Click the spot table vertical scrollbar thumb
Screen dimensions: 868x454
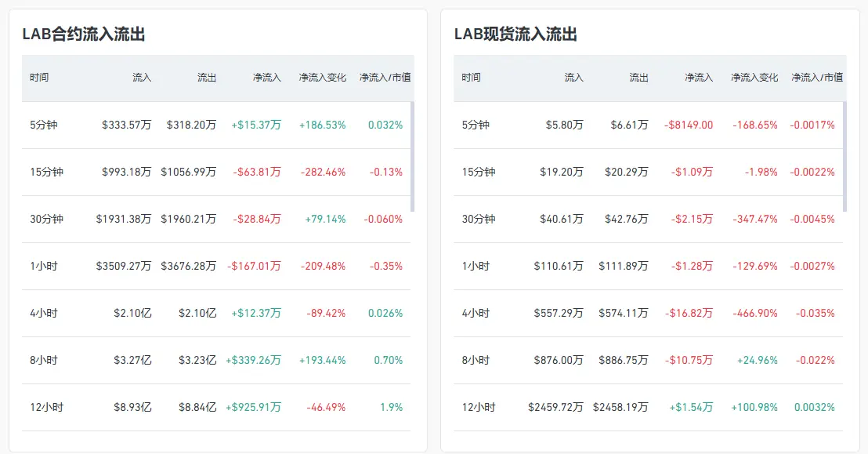point(844,156)
